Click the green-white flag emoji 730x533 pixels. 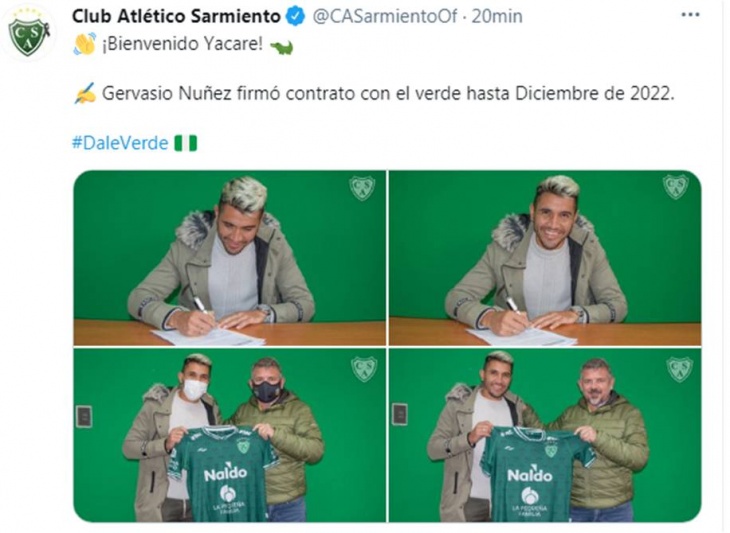pyautogui.click(x=186, y=143)
